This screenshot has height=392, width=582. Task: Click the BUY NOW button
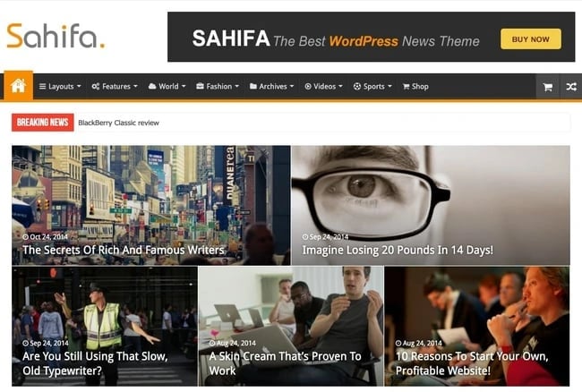[x=531, y=39]
